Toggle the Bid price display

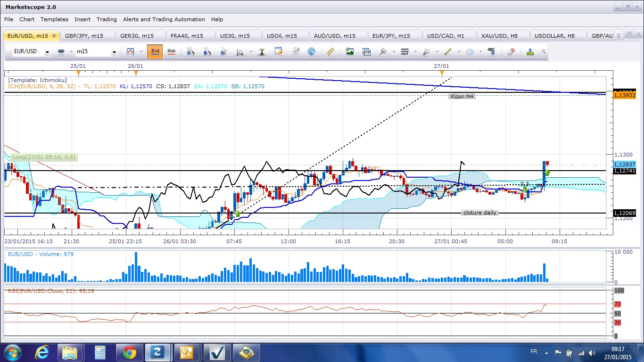[x=155, y=51]
